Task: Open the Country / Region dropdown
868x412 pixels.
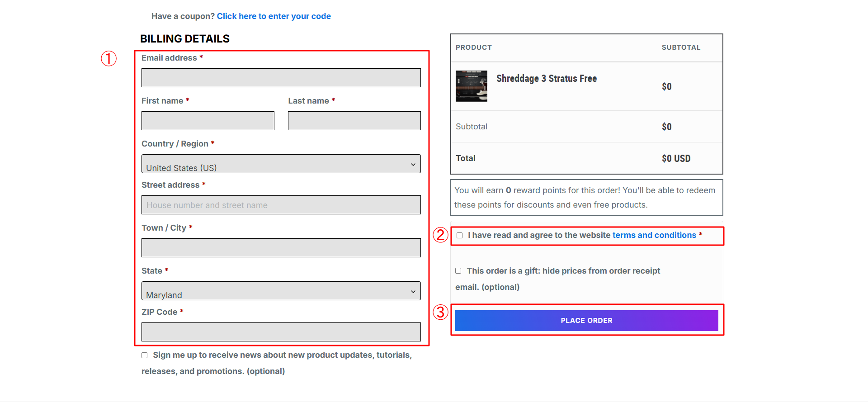Action: click(x=281, y=164)
